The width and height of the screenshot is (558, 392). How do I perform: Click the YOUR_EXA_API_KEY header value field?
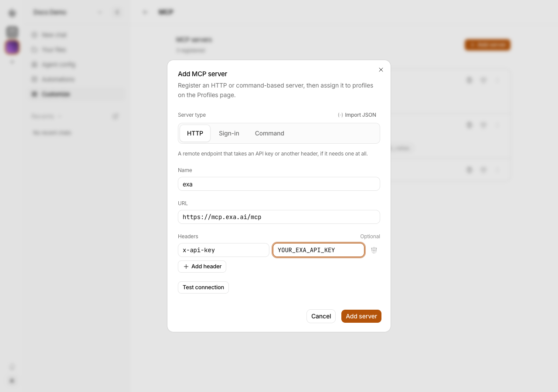pos(319,250)
